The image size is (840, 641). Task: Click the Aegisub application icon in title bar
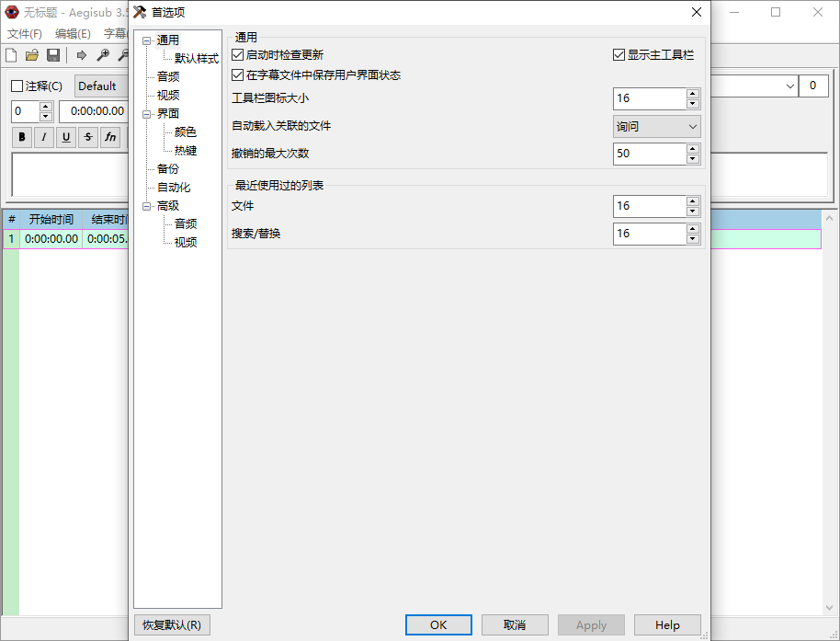12,12
